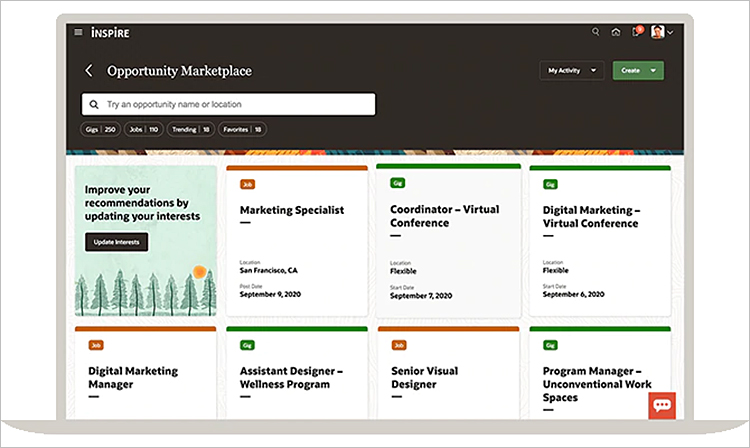The height and width of the screenshot is (448, 750).
Task: Click the Gig badge on Coordinator card
Action: click(397, 183)
